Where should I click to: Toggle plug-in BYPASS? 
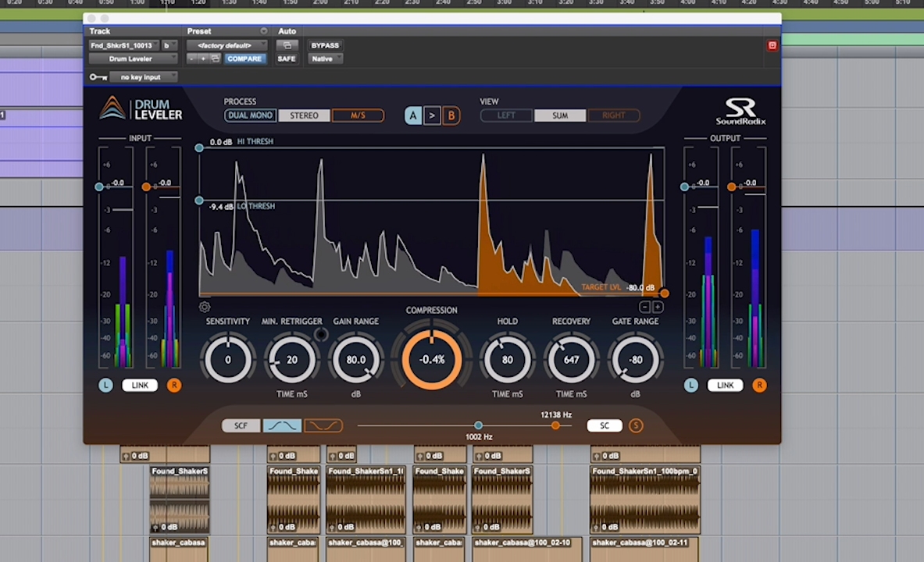(325, 45)
